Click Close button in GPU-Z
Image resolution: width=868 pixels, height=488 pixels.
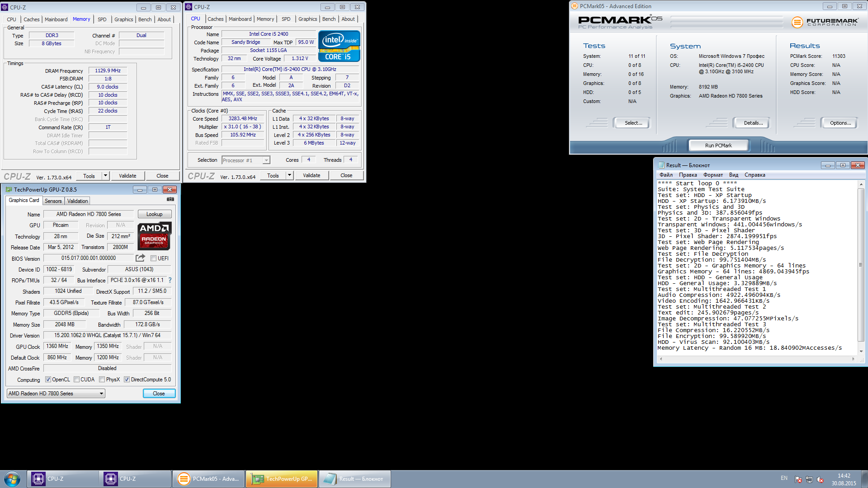coord(159,394)
